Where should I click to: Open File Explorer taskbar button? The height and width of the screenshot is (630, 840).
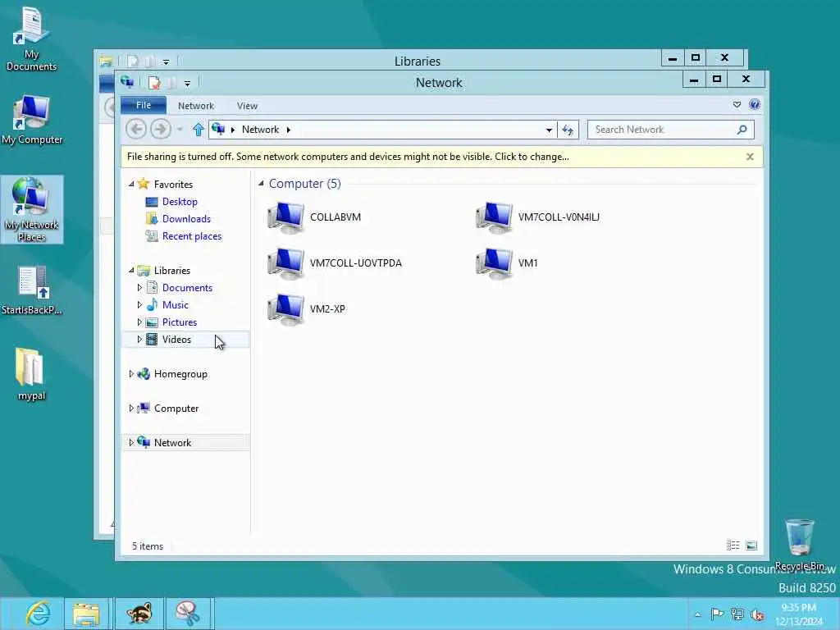(x=86, y=614)
